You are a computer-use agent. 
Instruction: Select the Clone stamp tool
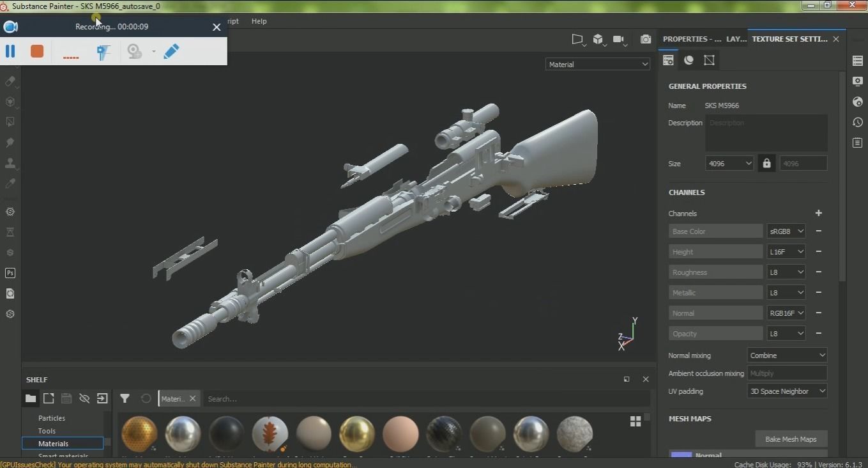(x=10, y=163)
